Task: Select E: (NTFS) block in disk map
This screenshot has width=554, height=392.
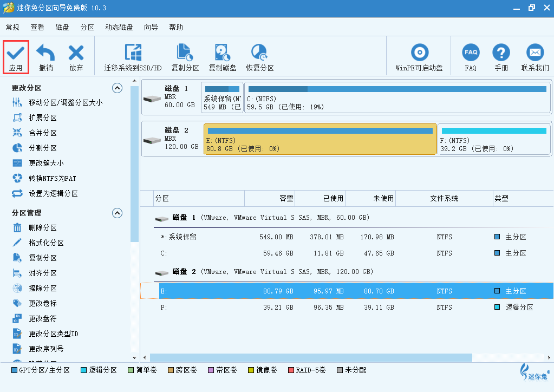Action: (320, 139)
